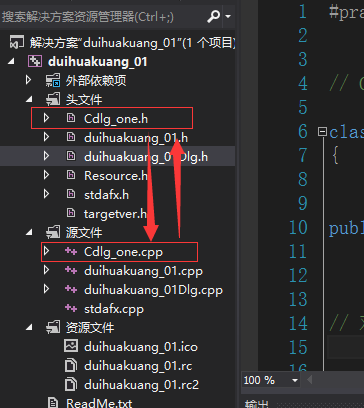Click the duihuakuang_01.rc2 document icon

71,384
